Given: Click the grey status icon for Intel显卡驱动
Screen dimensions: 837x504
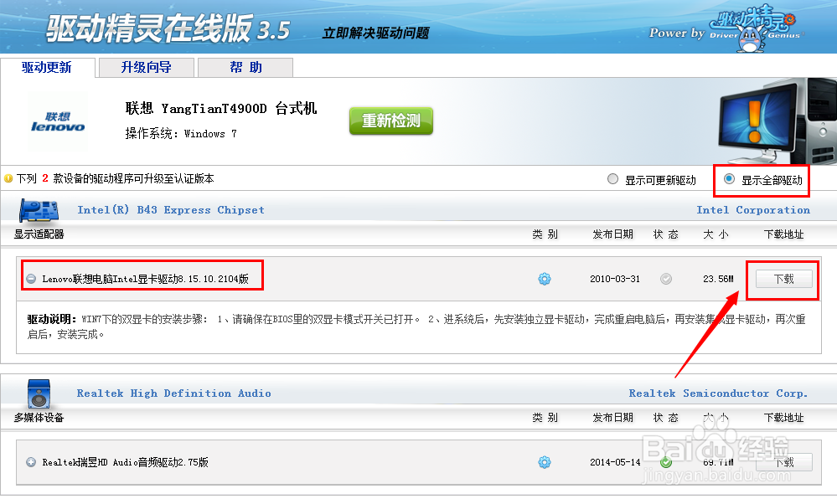Looking at the screenshot, I should tap(666, 279).
